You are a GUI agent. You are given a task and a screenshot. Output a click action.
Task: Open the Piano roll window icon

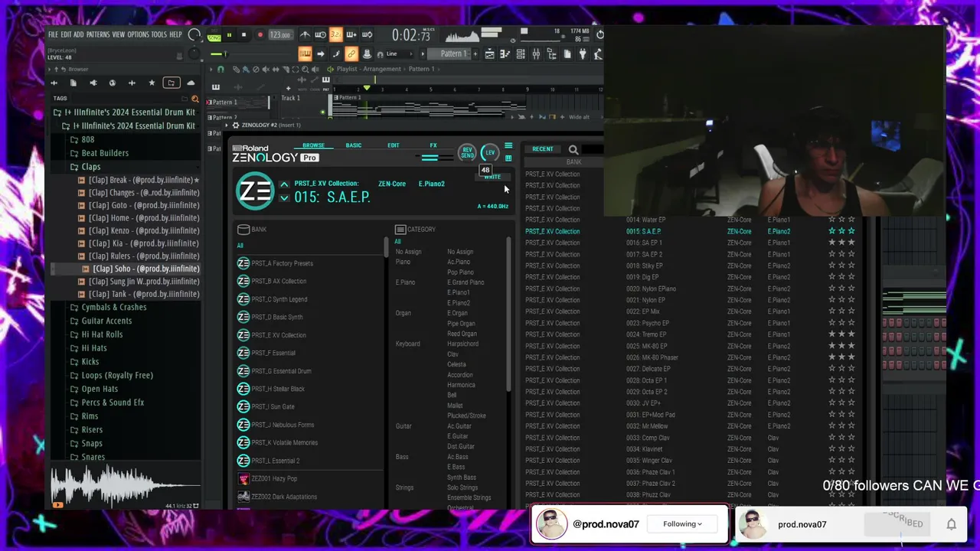[505, 54]
